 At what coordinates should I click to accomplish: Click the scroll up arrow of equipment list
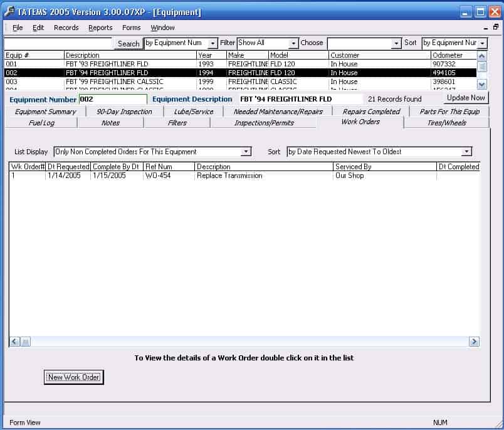[x=481, y=56]
